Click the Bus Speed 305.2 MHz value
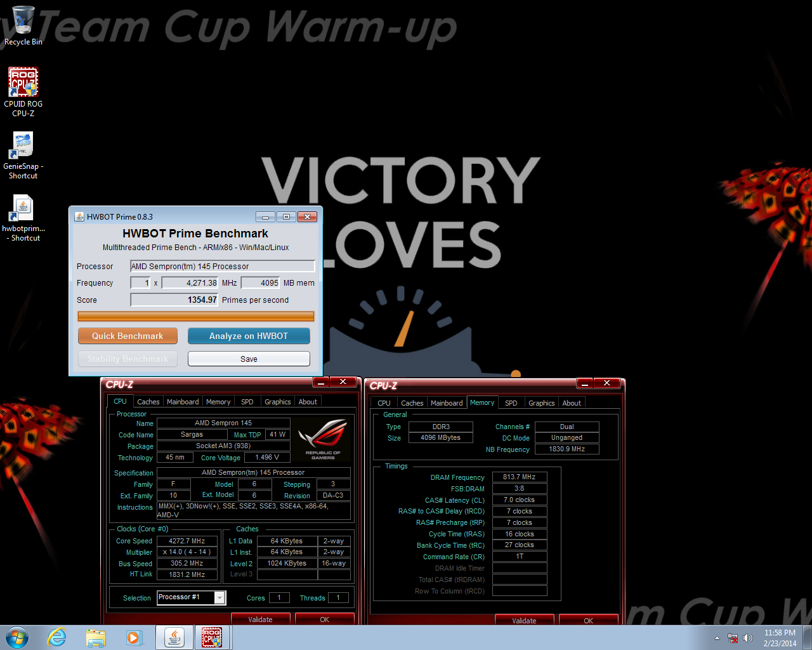 187,563
